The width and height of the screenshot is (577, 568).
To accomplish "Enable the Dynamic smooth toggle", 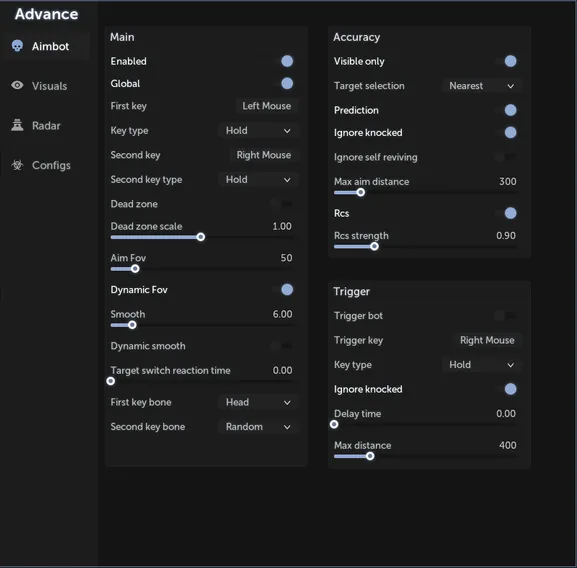I will [282, 345].
